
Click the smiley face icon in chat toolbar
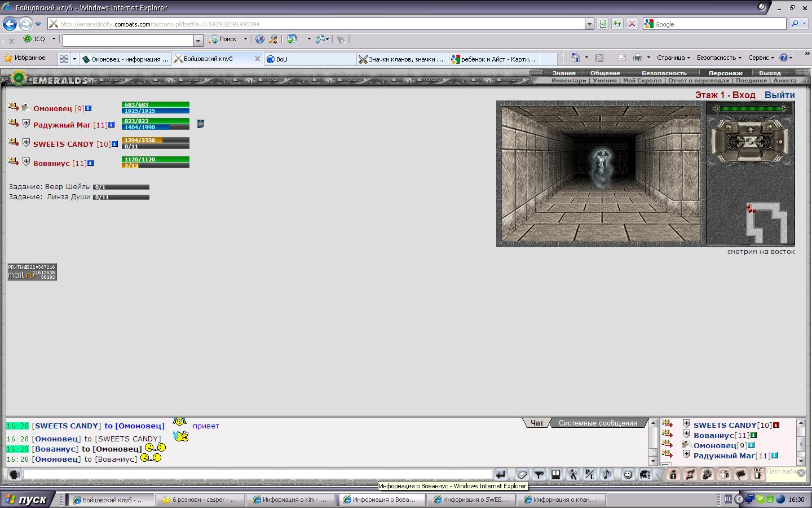pos(628,475)
